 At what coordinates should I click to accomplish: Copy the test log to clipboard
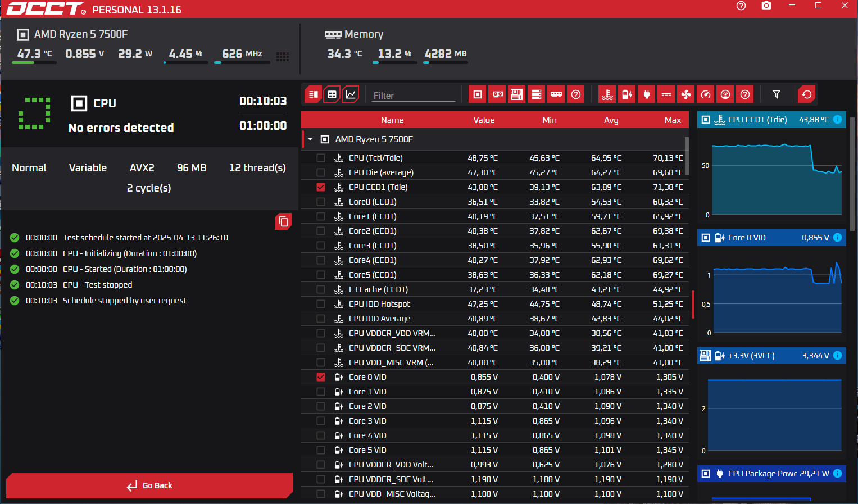(x=284, y=222)
